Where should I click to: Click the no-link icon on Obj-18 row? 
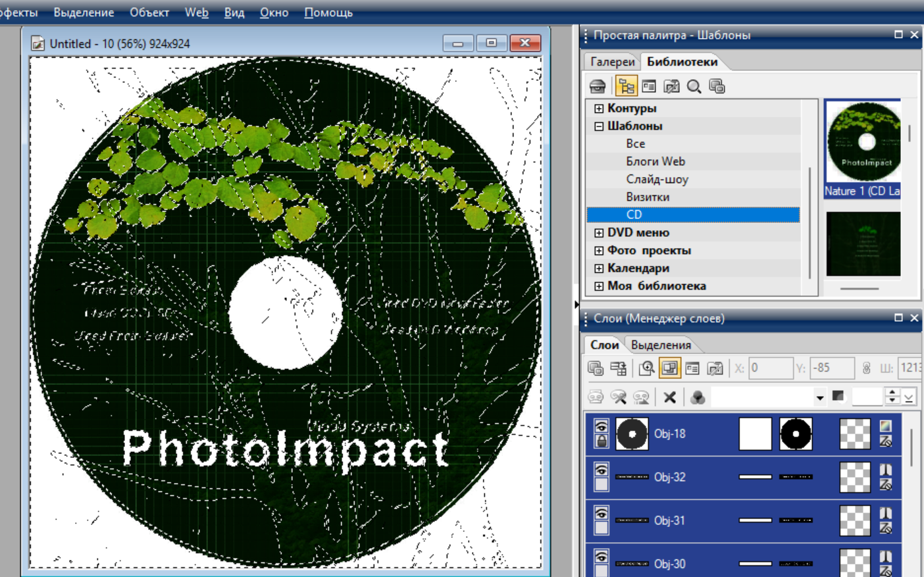point(886,441)
